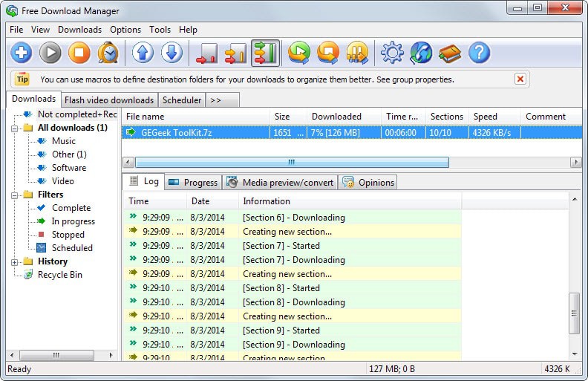
Task: Click the blue question mark help icon
Action: [x=480, y=53]
